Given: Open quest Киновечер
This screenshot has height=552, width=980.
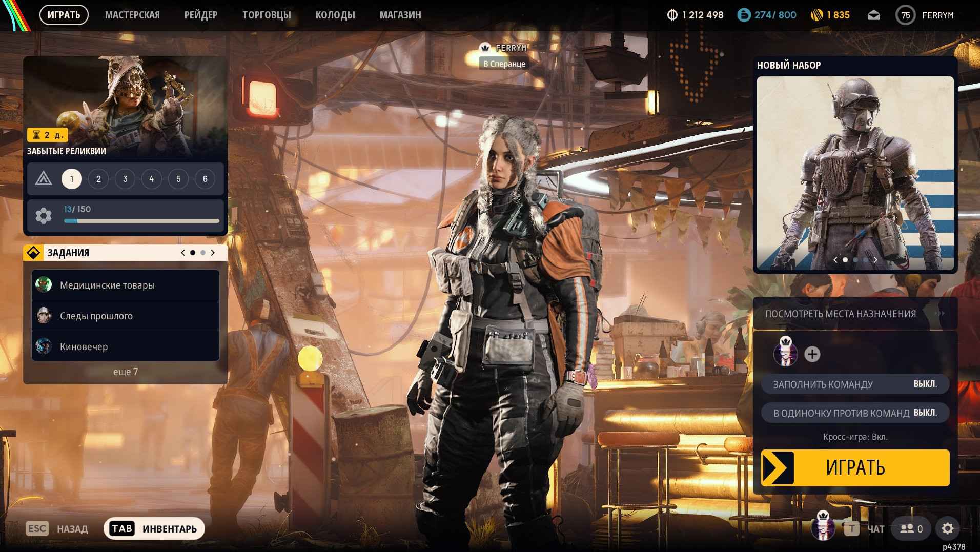Looking at the screenshot, I should (x=126, y=346).
